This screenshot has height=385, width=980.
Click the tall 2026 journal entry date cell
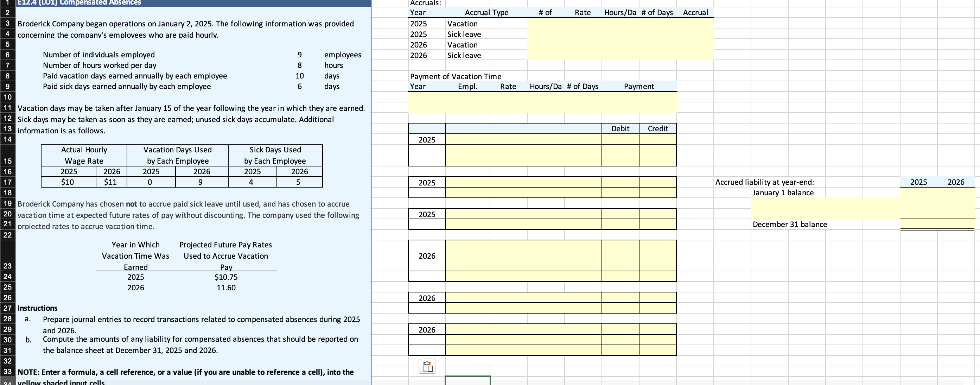427,255
